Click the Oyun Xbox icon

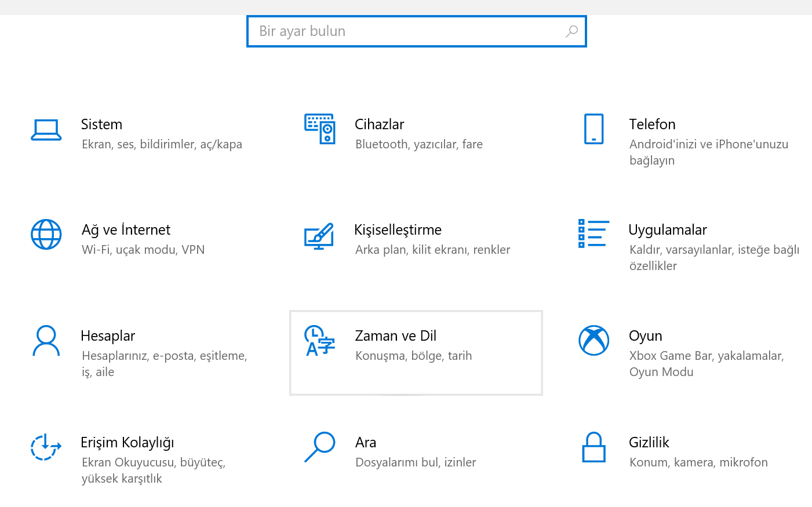pyautogui.click(x=593, y=340)
